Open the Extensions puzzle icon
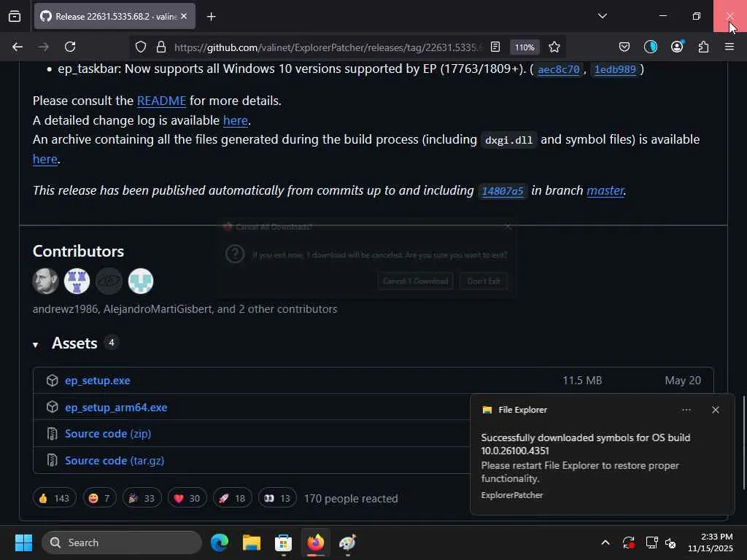Screen dimensions: 747x560 (x=703, y=47)
